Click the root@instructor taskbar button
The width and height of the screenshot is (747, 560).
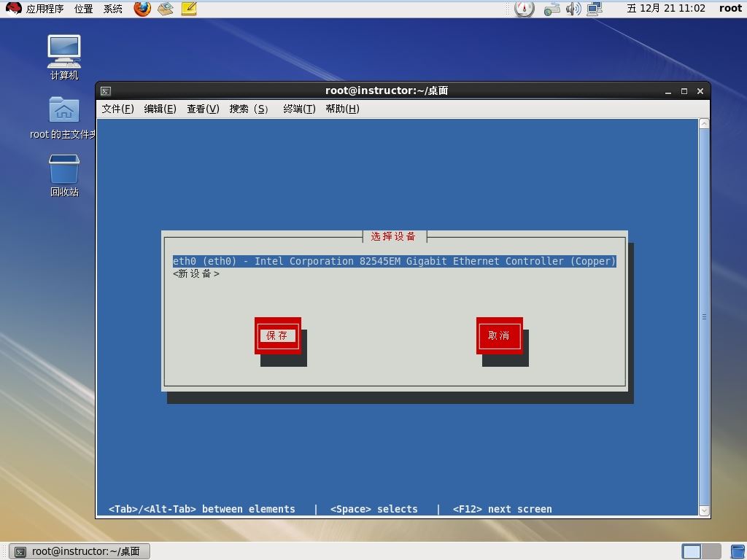click(80, 551)
